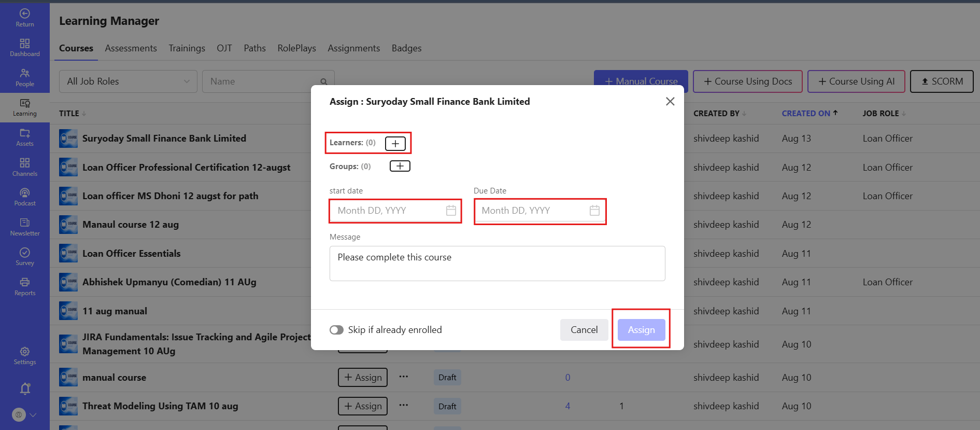Upload a SCORM course
This screenshot has width=980, height=430.
coord(942,81)
